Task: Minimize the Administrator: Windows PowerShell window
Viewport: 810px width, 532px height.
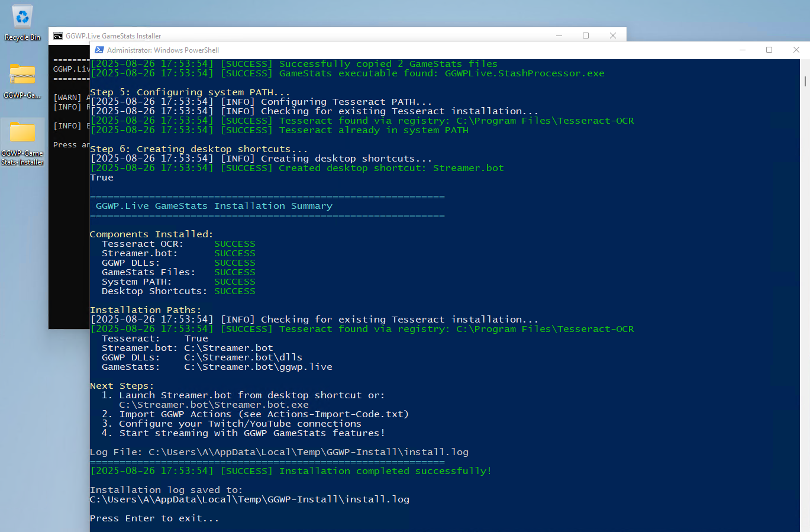Action: point(742,50)
